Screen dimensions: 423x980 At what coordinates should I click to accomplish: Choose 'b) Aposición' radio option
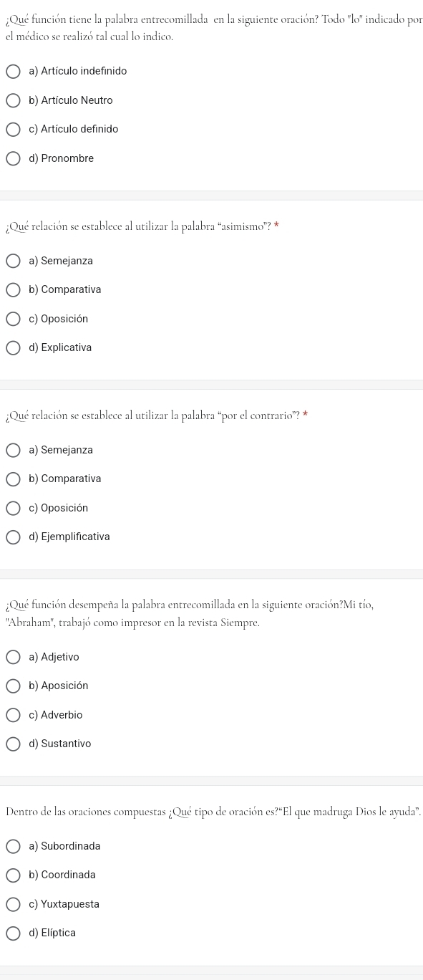(14, 686)
